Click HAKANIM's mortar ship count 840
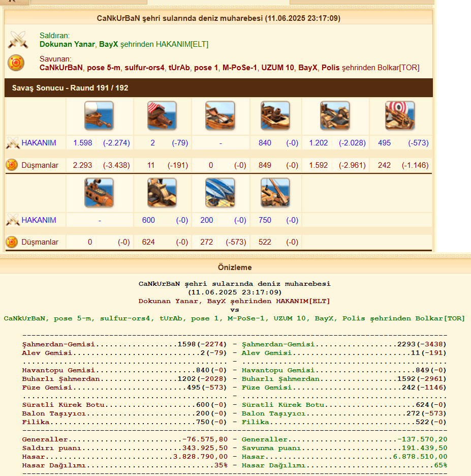471x476 pixels. (x=265, y=143)
